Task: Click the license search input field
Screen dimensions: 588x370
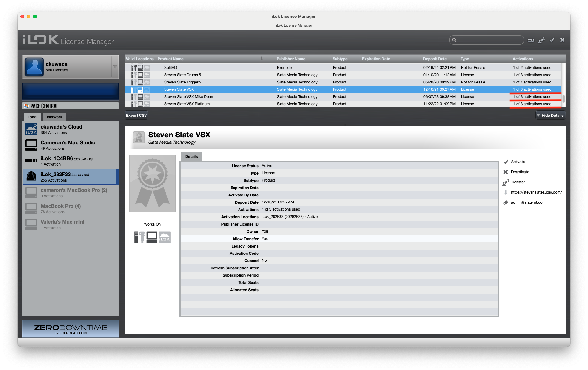Action: [x=487, y=40]
